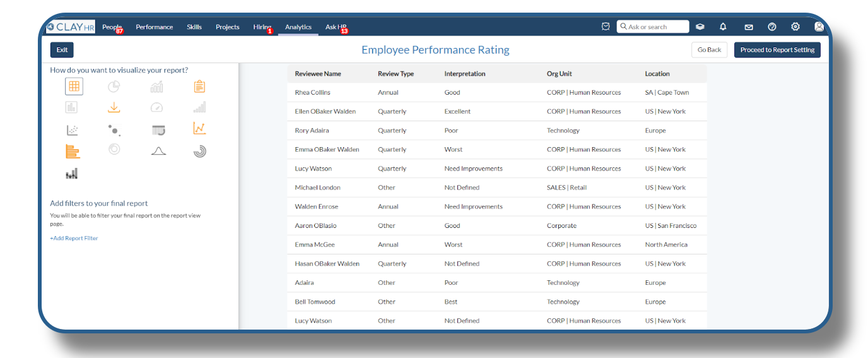Image resolution: width=868 pixels, height=358 pixels.
Task: Open the user profile avatar icon
Action: coord(819,27)
